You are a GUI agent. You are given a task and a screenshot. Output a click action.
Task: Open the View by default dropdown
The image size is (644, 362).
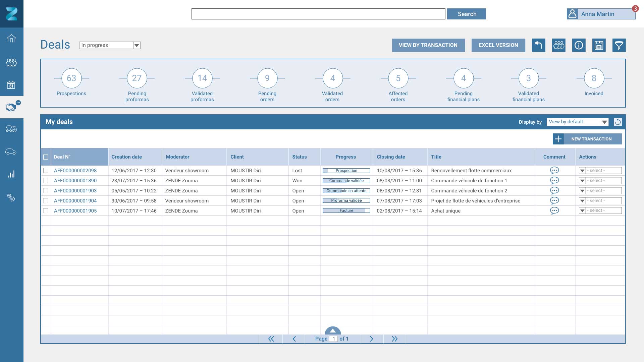[x=604, y=122]
